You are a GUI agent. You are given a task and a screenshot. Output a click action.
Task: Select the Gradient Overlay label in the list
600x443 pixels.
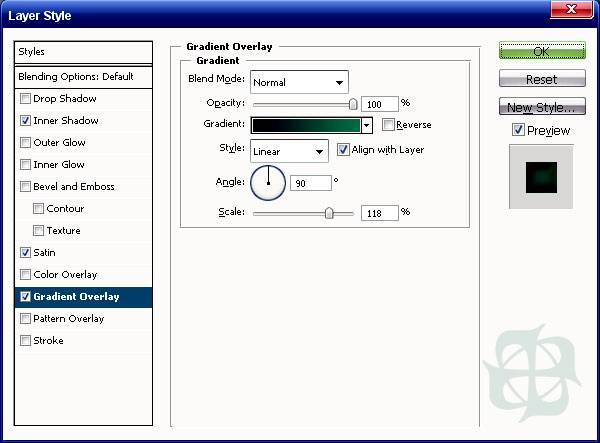point(76,296)
